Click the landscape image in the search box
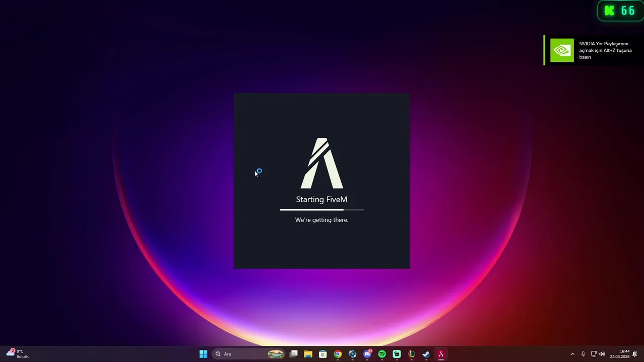 pyautogui.click(x=276, y=354)
